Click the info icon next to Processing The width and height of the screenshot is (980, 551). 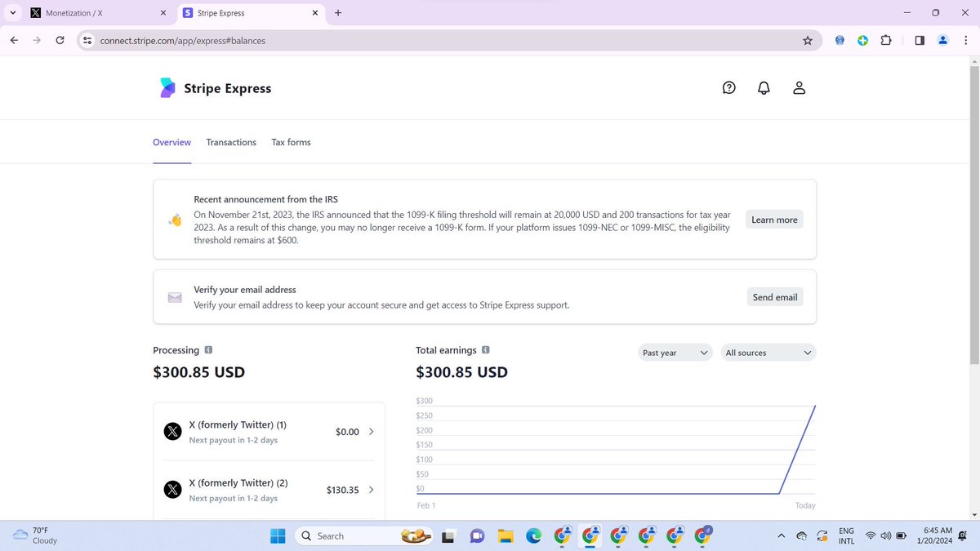click(208, 350)
